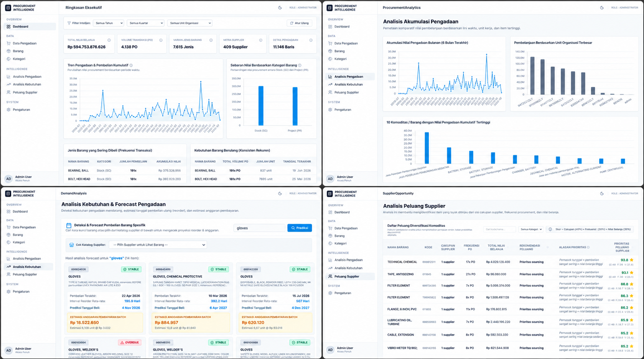Click info icon beside Alasan Prioritas column header
Screen dimensions: 644x359
click(x=588, y=248)
